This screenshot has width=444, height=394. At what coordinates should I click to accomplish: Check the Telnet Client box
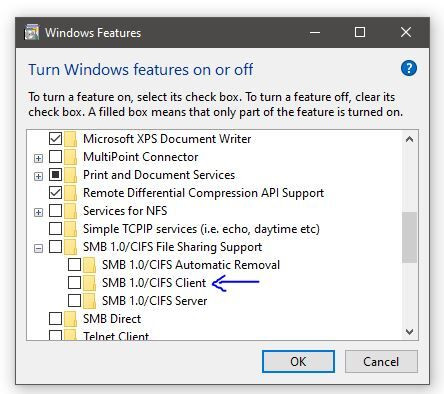[x=55, y=335]
